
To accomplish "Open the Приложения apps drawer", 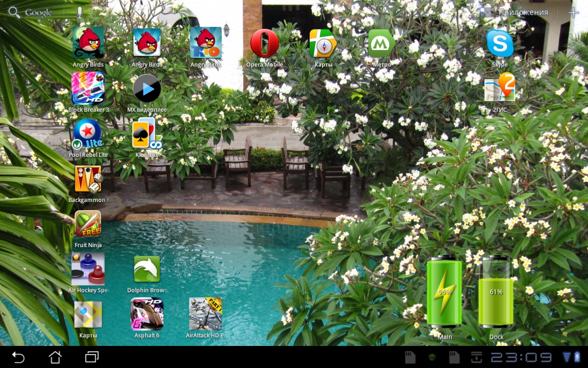I will (x=514, y=12).
